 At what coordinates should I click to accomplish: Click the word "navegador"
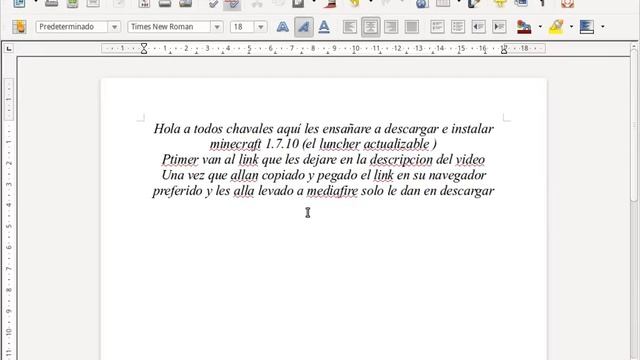click(457, 175)
